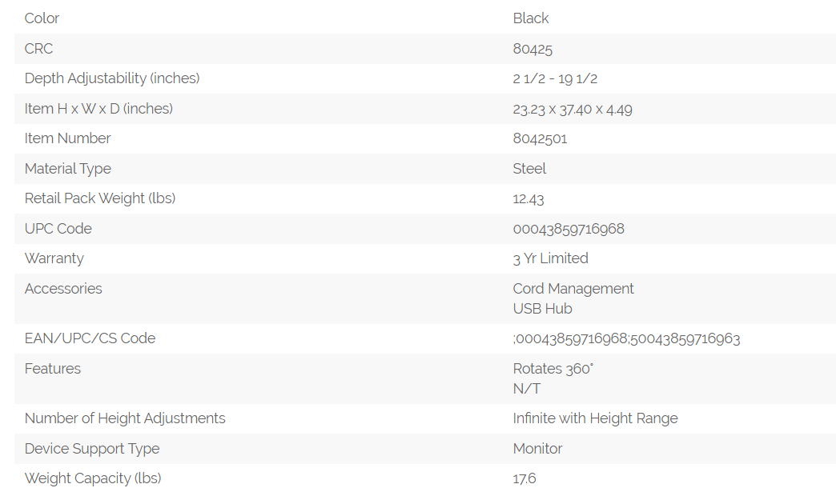Click the N/T feature entry

pyautogui.click(x=526, y=389)
